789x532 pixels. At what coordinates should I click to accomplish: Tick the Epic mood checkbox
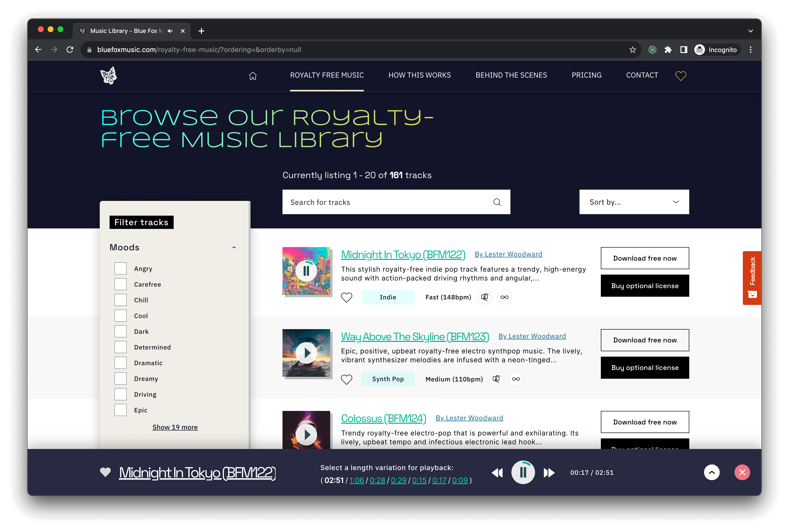click(x=120, y=410)
